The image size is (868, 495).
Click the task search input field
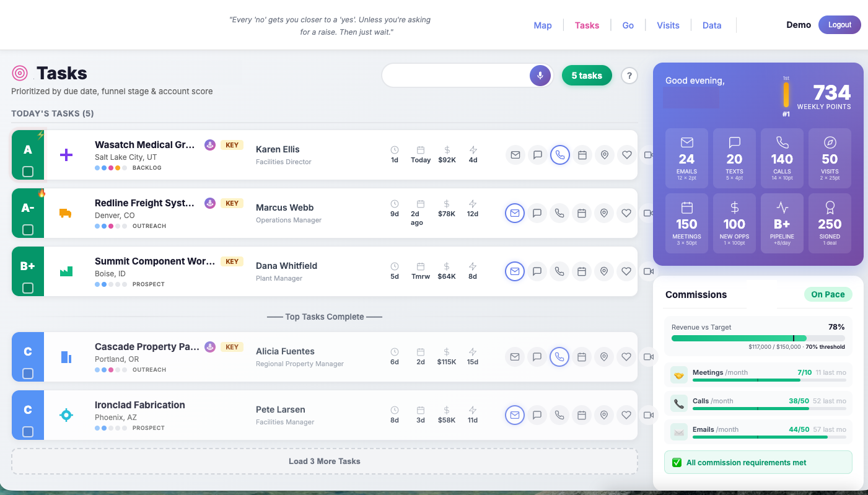[x=456, y=76]
